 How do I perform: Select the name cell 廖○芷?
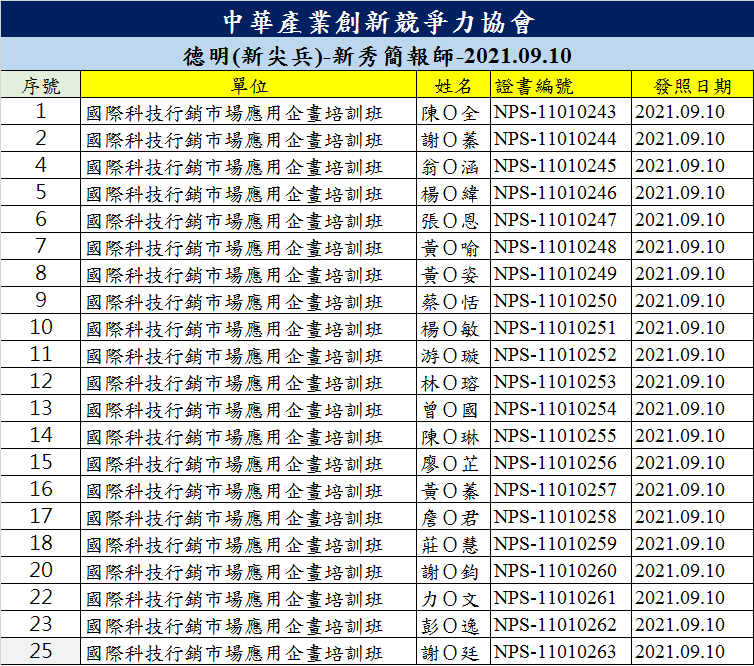coord(451,463)
